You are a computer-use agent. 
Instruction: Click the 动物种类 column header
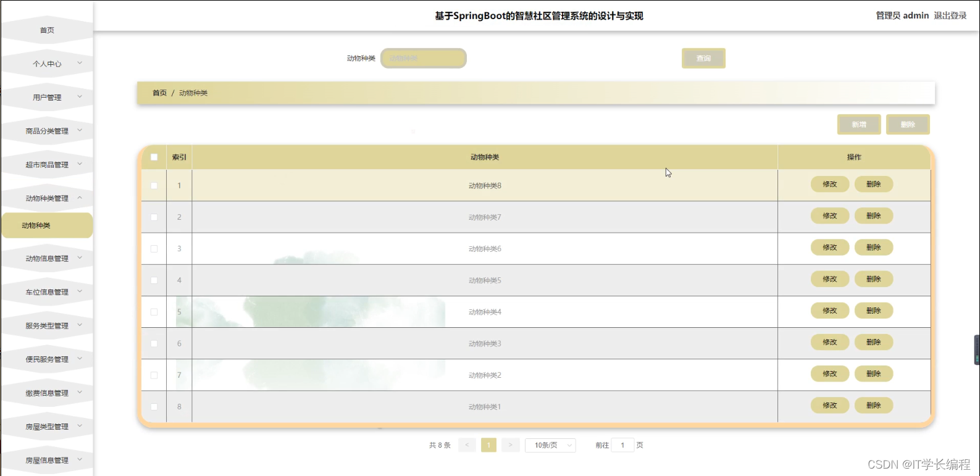point(485,157)
